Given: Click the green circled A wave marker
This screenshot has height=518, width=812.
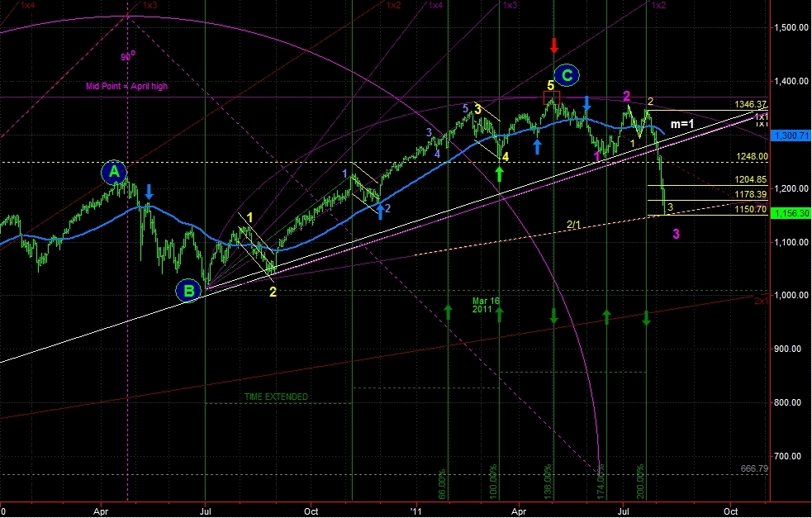Looking at the screenshot, I should point(115,172).
